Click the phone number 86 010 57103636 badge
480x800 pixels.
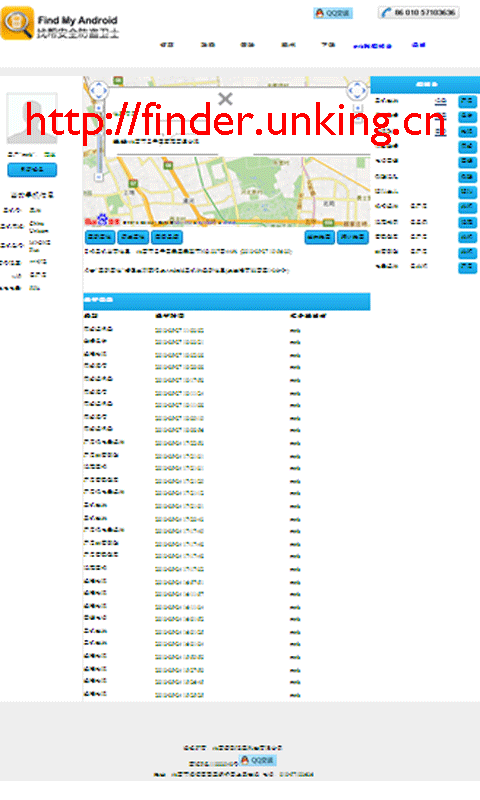coord(419,12)
